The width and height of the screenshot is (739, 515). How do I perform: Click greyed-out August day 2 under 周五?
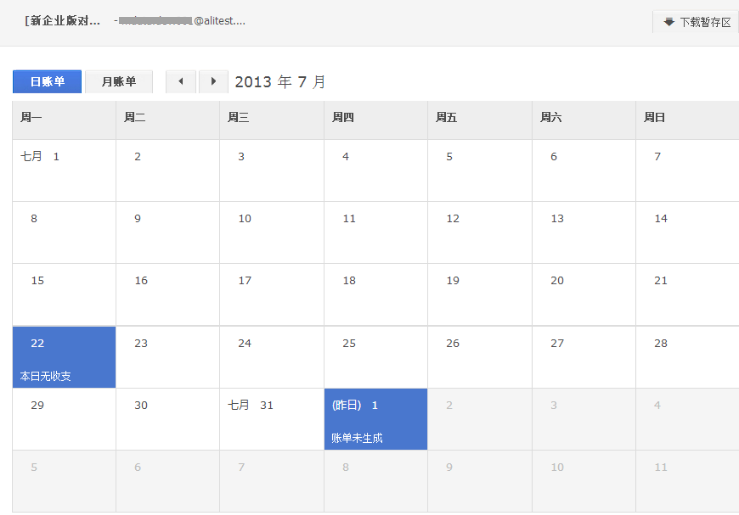pos(480,419)
